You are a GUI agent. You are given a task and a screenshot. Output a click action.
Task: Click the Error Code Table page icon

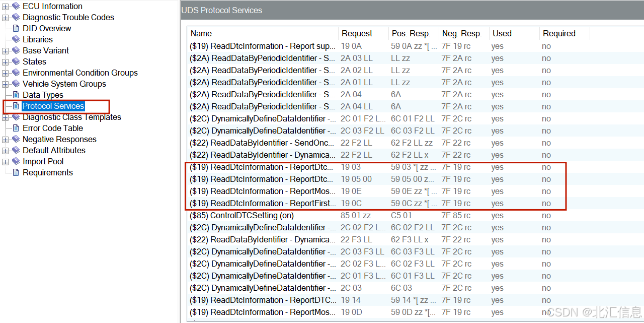16,128
